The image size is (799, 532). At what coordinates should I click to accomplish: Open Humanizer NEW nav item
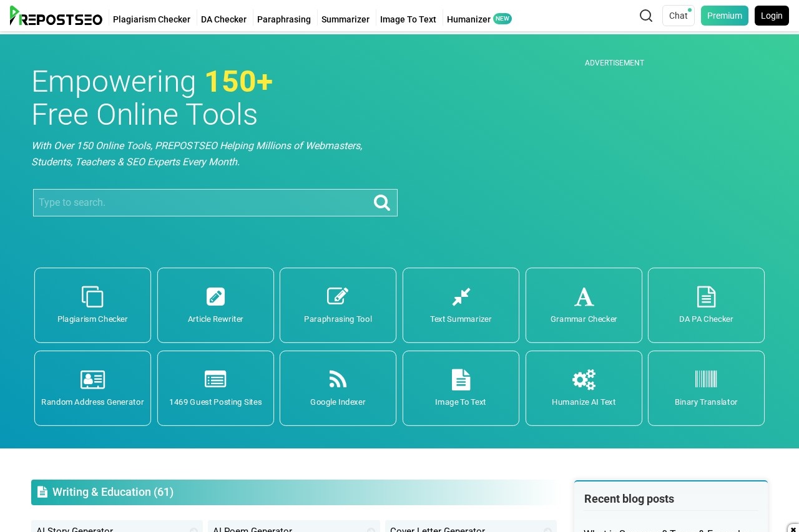tap(479, 19)
